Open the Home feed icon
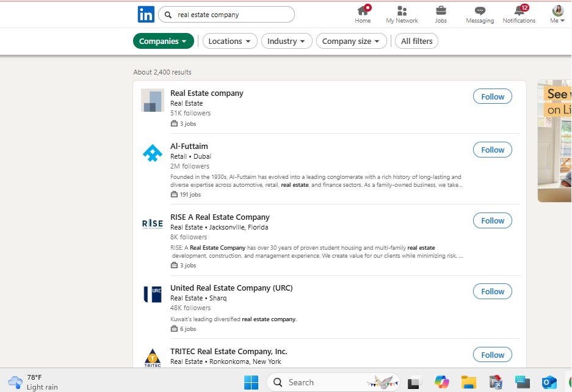572x392 pixels. pos(363,11)
